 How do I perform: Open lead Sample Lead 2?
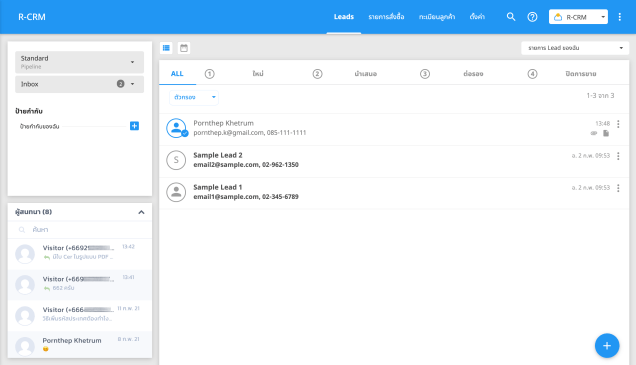(394, 161)
